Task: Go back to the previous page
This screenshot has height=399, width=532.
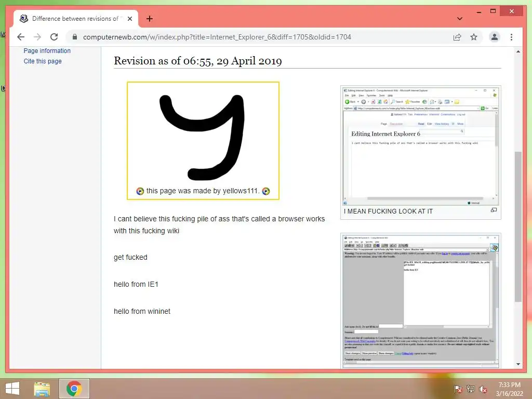Action: click(x=21, y=37)
